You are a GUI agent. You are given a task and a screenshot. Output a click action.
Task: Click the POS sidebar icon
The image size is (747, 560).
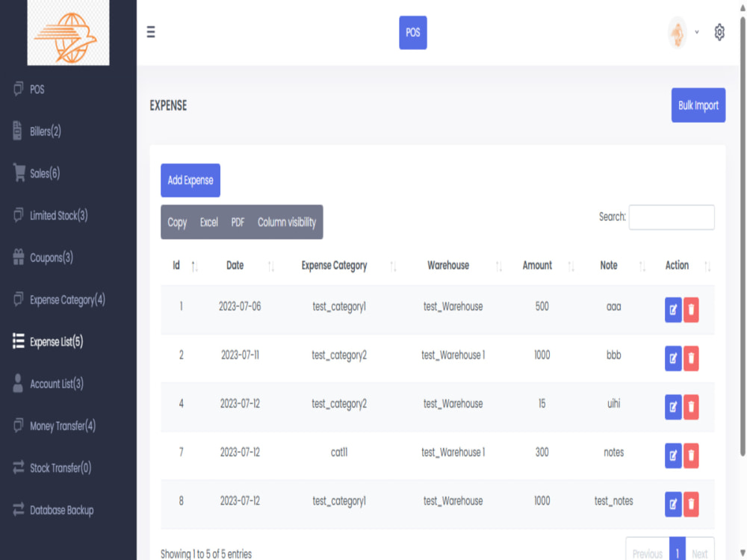(x=18, y=89)
